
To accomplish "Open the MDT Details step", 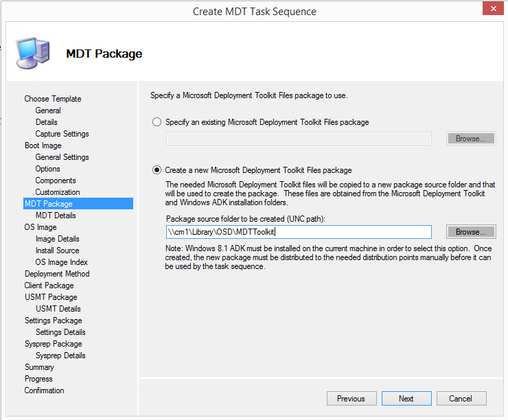I will 56,215.
